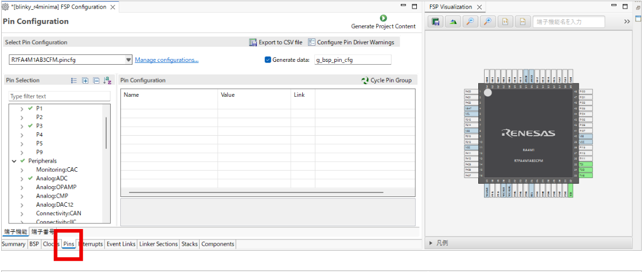Viewport: 644px width, 272px height.
Task: Switch to the Stacks tab
Action: [189, 244]
